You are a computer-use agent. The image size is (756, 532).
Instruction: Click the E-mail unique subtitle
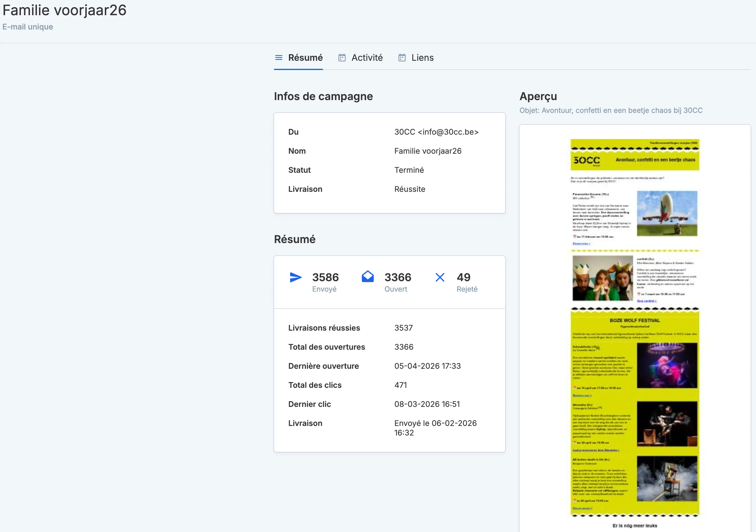click(x=28, y=27)
